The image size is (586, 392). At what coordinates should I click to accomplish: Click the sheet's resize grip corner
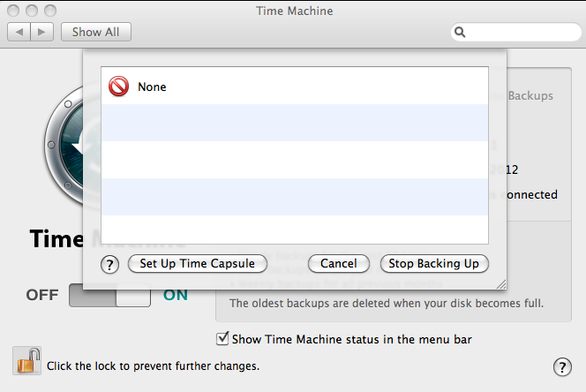point(501,284)
